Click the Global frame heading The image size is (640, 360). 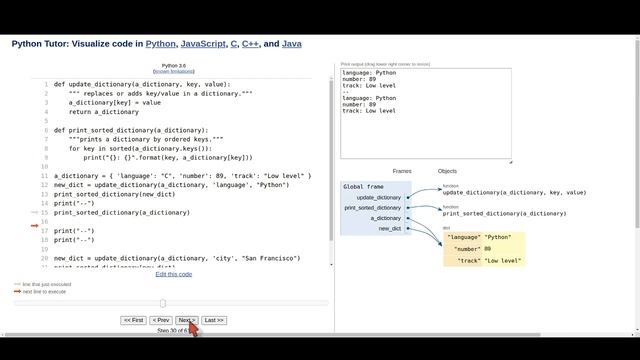pyautogui.click(x=363, y=187)
